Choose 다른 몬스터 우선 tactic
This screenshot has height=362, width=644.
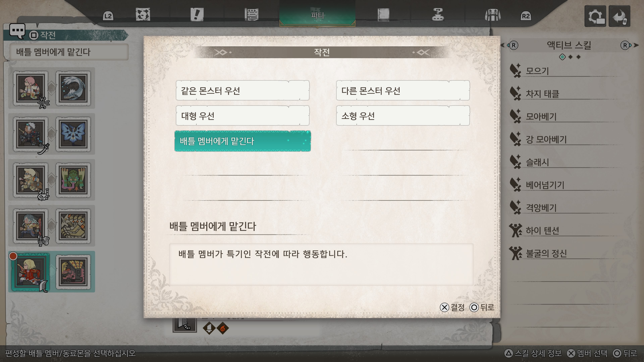coord(403,90)
